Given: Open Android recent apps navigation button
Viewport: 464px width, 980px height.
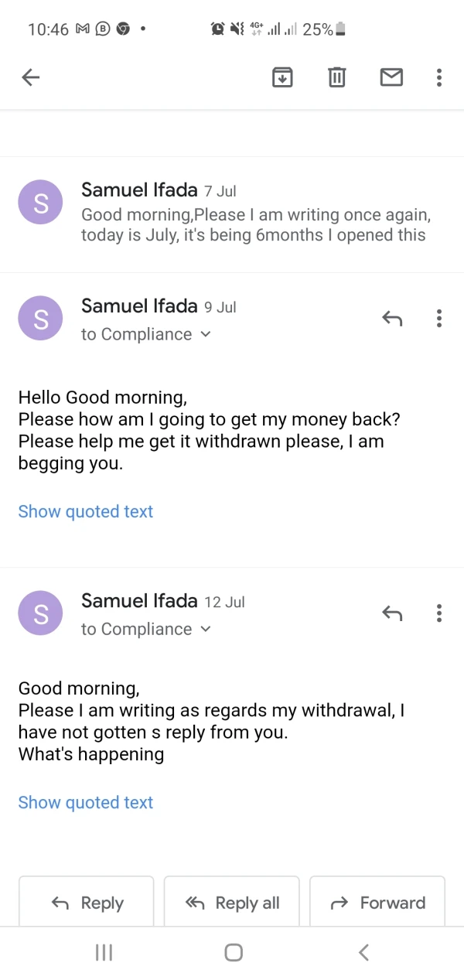Looking at the screenshot, I should pyautogui.click(x=104, y=953).
